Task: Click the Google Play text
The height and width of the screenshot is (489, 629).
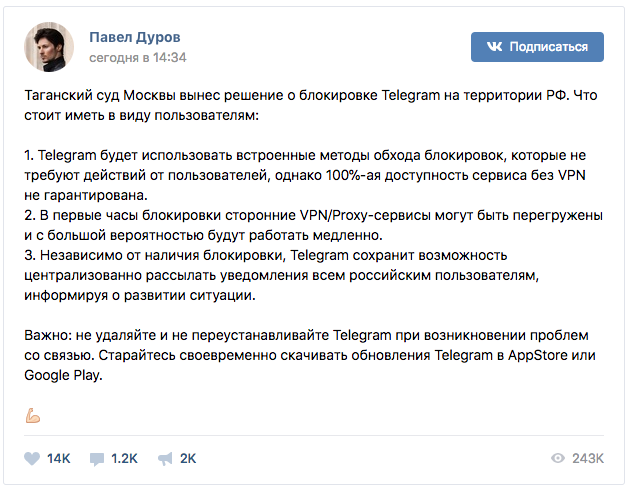Action: point(63,375)
